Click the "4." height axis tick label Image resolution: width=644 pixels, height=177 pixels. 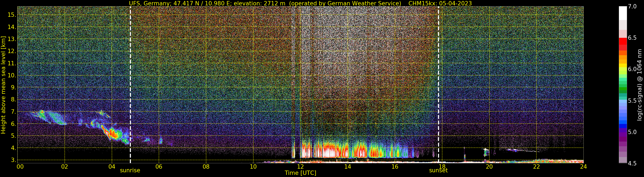point(14,148)
